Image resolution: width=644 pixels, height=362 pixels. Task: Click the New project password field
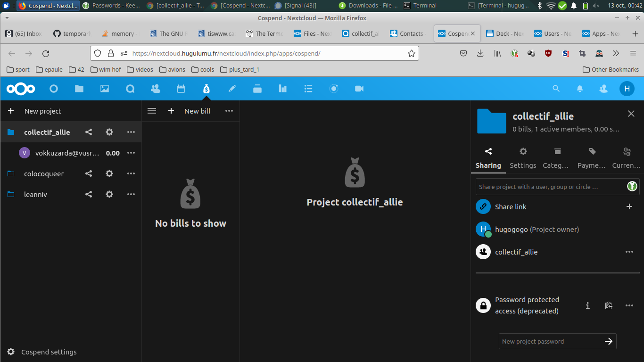coord(547,341)
